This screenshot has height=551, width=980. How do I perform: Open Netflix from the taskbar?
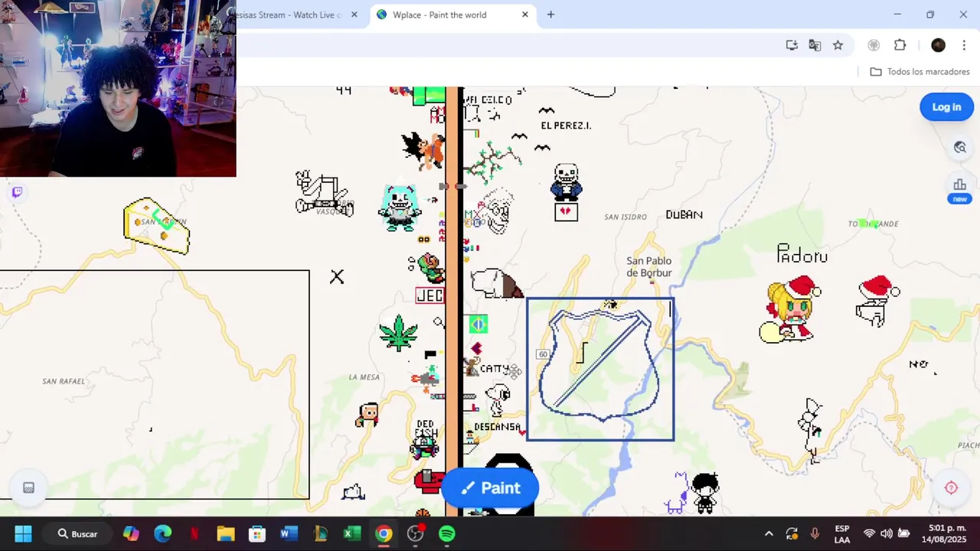tap(194, 533)
